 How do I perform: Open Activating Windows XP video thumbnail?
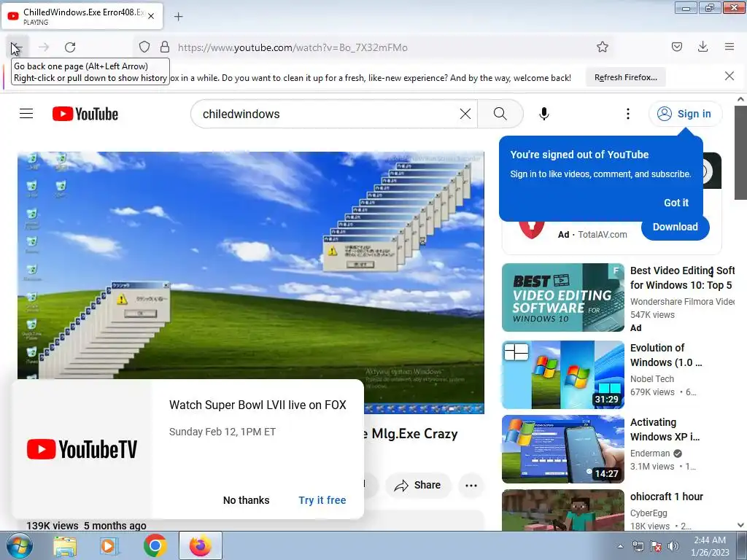[x=562, y=449]
